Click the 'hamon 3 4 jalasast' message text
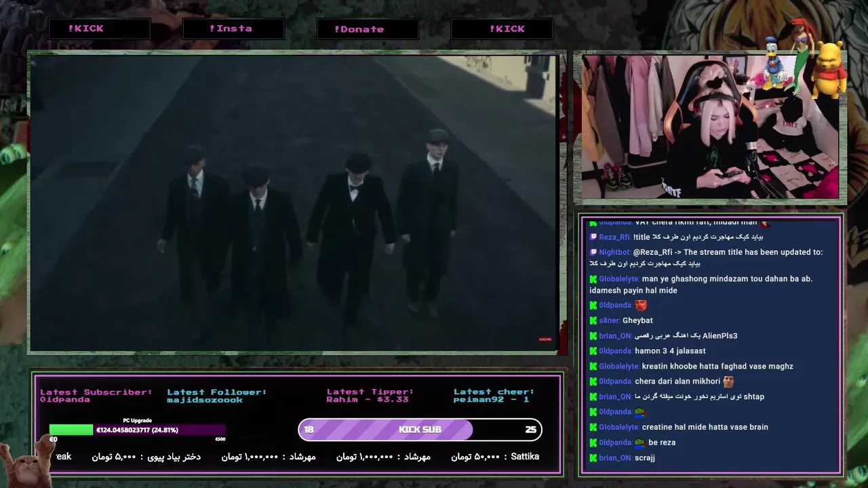Image resolution: width=868 pixels, height=488 pixels. point(670,351)
